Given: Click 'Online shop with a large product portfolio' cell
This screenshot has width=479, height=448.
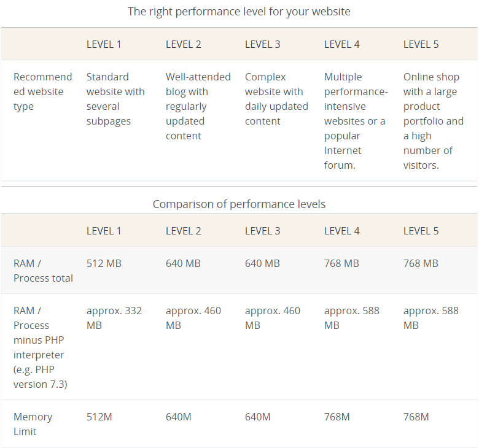Looking at the screenshot, I should click(434, 121).
